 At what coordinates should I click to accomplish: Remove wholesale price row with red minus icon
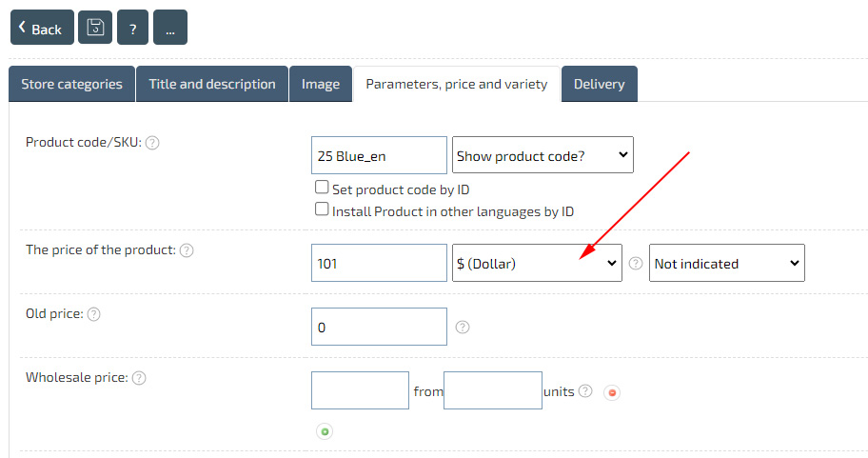pyautogui.click(x=612, y=392)
